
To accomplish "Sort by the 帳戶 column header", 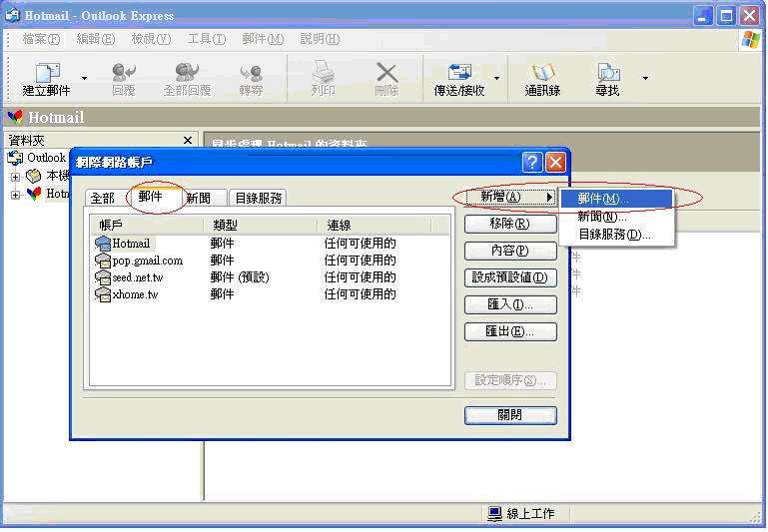I will click(x=147, y=226).
